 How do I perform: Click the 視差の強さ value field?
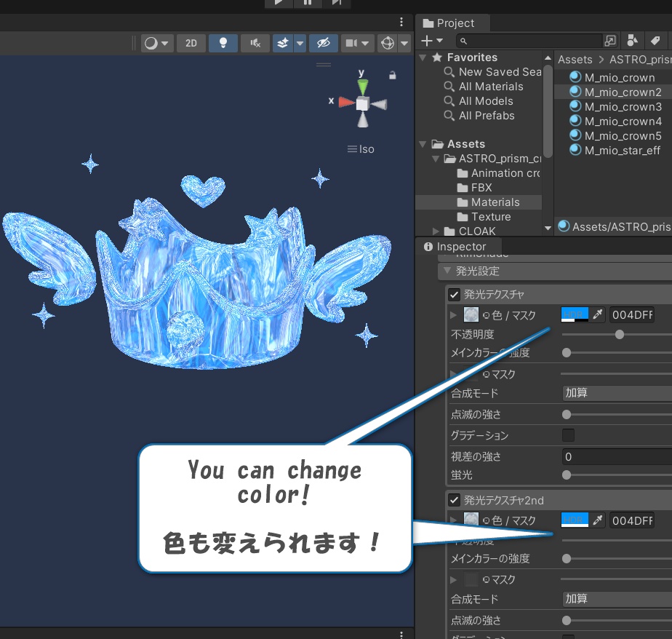617,457
